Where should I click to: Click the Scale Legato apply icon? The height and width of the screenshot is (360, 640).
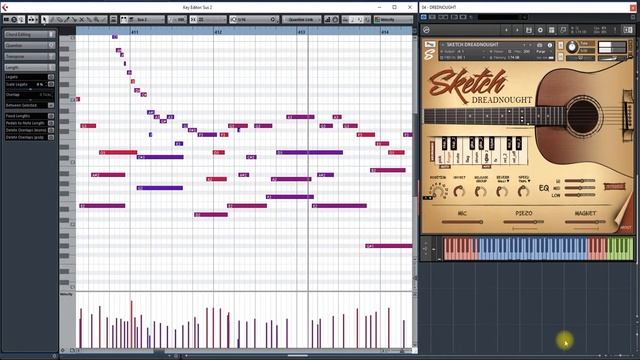point(51,84)
